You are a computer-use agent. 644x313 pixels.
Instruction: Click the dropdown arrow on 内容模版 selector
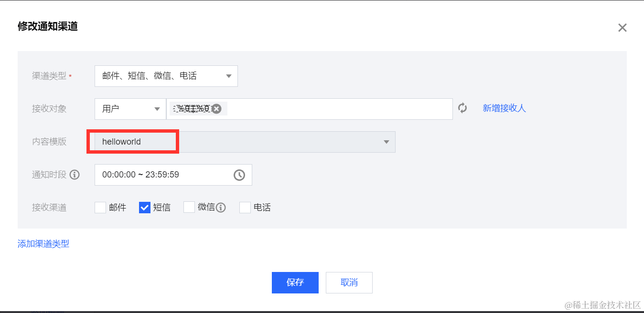[x=386, y=142]
